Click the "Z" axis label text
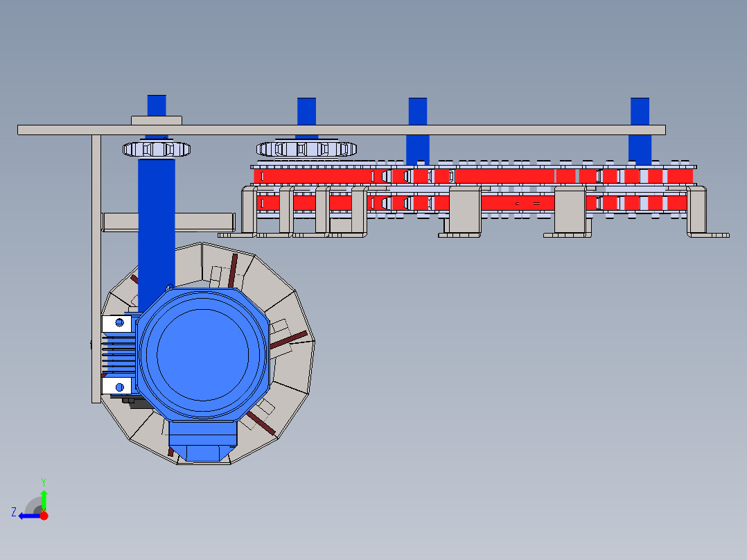 [x=14, y=512]
